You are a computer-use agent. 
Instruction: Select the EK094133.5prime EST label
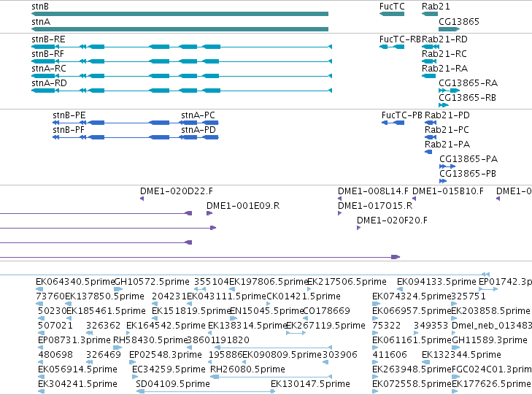(x=436, y=282)
